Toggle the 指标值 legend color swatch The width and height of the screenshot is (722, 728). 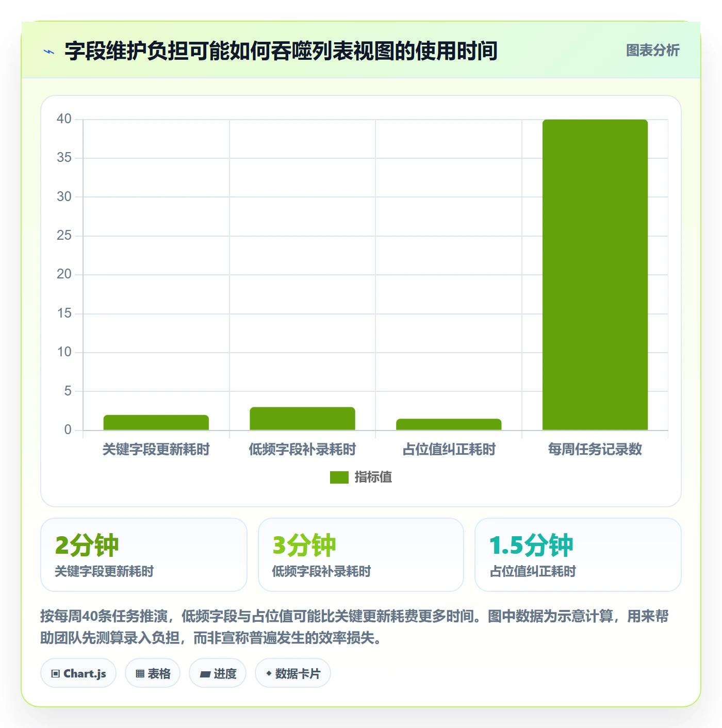point(339,477)
